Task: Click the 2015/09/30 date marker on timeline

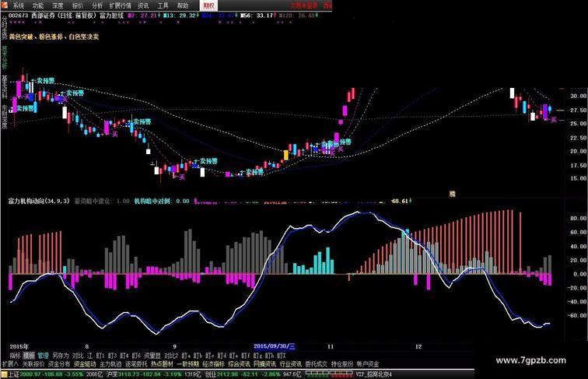Action: [x=275, y=346]
